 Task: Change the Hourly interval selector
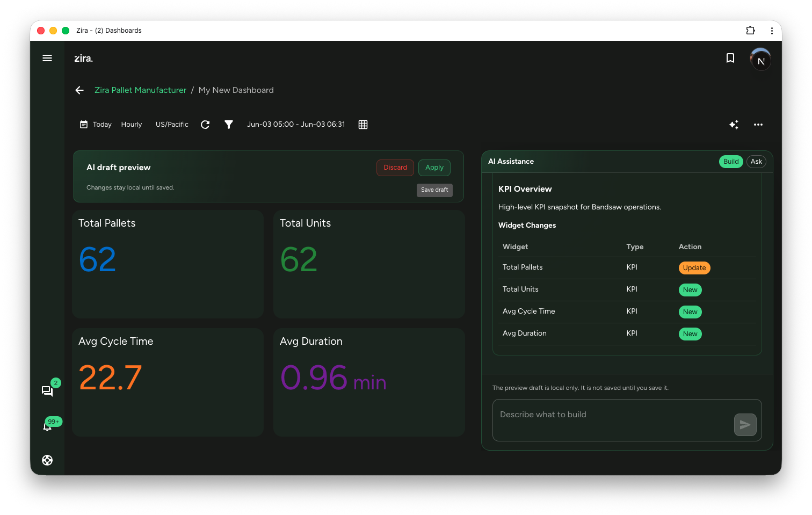pyautogui.click(x=132, y=125)
